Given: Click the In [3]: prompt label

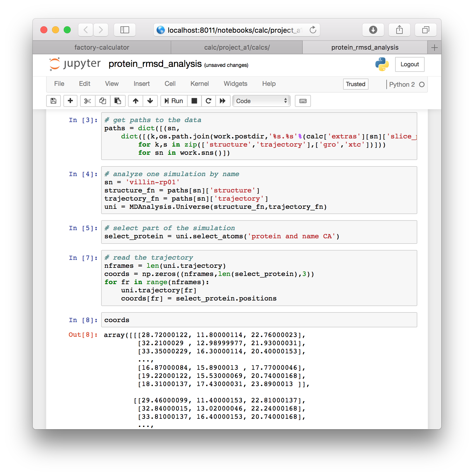Looking at the screenshot, I should [83, 120].
